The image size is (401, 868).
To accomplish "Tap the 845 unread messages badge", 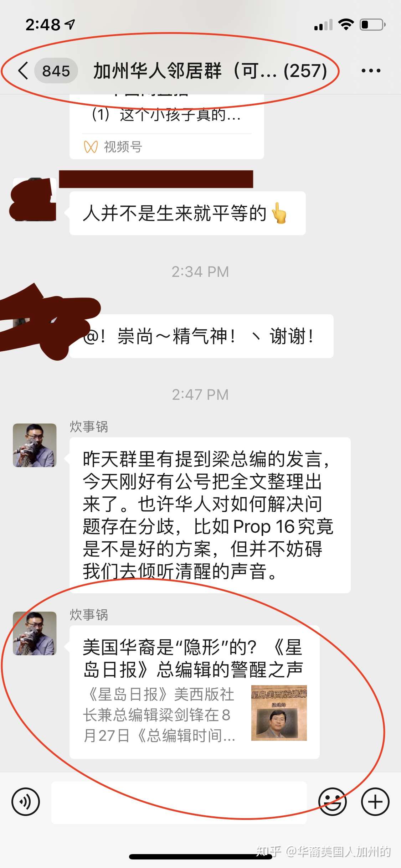I will (x=56, y=71).
